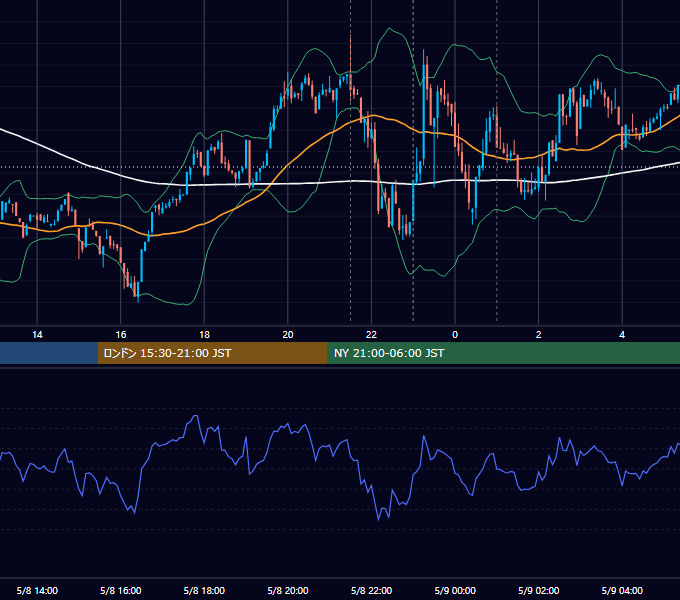This screenshot has height=600, width=680.
Task: Click the 0 hour label on price chart axis
Action: click(455, 335)
